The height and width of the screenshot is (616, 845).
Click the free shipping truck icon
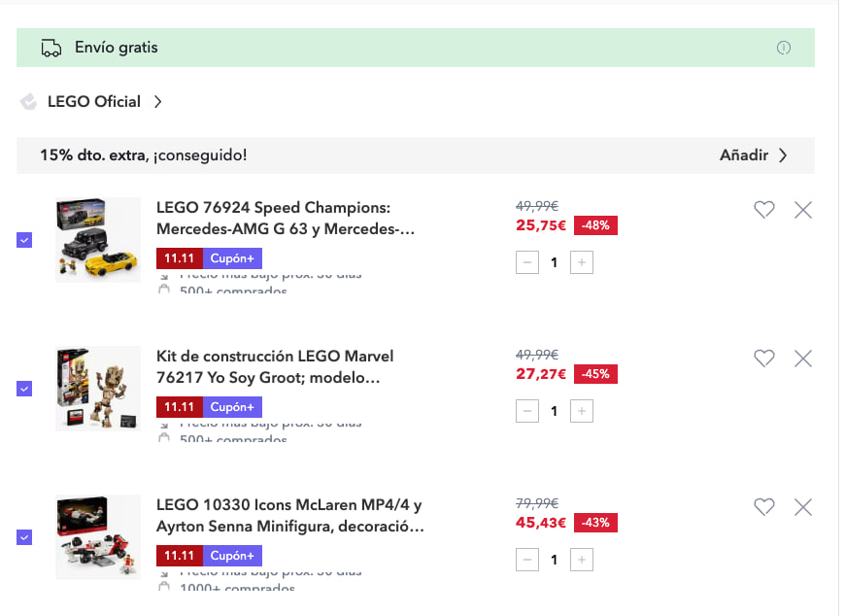50,47
